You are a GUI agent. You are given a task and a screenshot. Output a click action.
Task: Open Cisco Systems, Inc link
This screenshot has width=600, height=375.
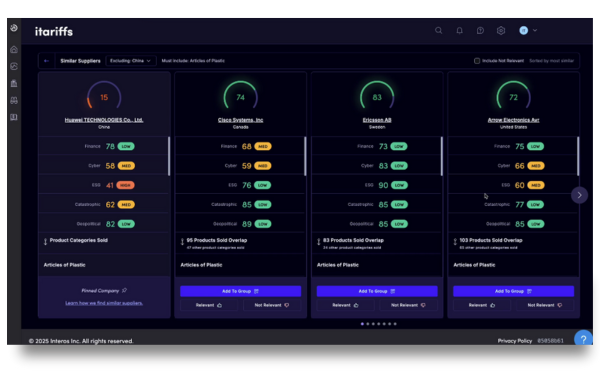240,120
